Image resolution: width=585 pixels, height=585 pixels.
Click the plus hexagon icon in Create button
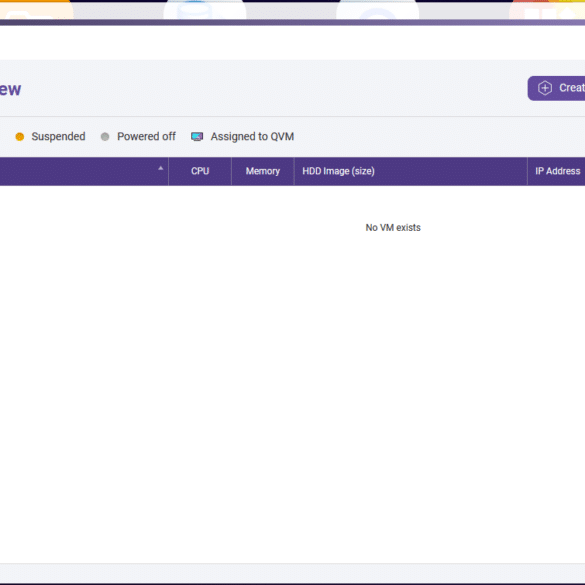pyautogui.click(x=545, y=88)
